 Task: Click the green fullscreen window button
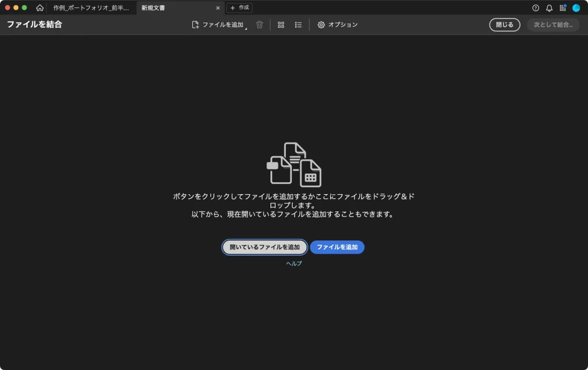coord(24,7)
